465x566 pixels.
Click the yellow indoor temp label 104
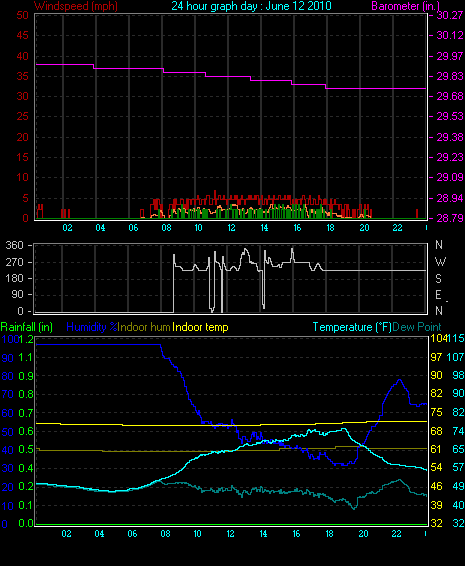(438, 339)
